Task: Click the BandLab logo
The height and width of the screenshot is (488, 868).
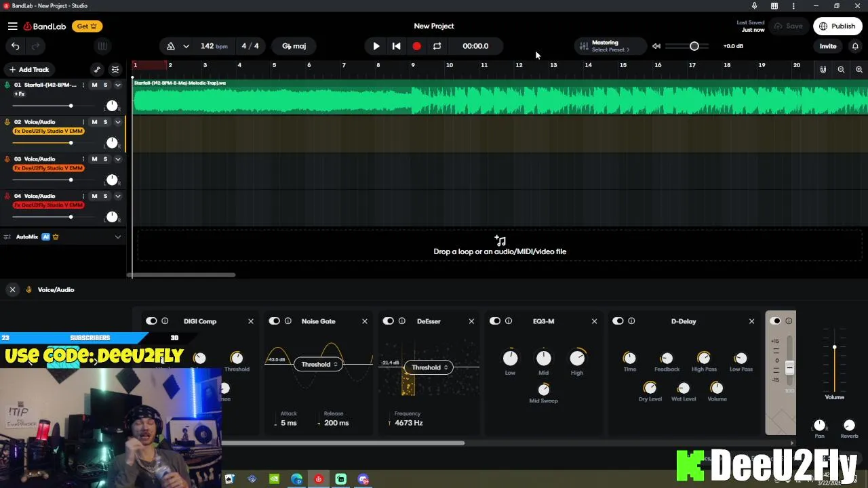Action: (x=45, y=26)
